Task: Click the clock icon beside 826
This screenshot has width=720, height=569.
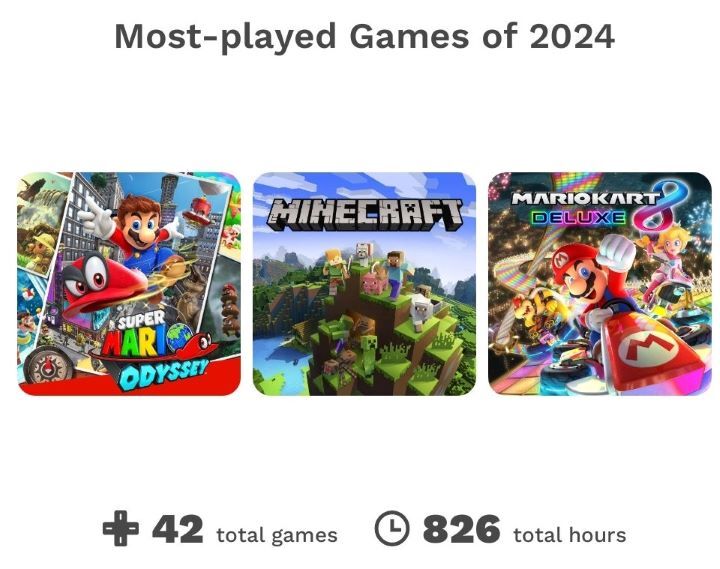Action: coord(392,528)
